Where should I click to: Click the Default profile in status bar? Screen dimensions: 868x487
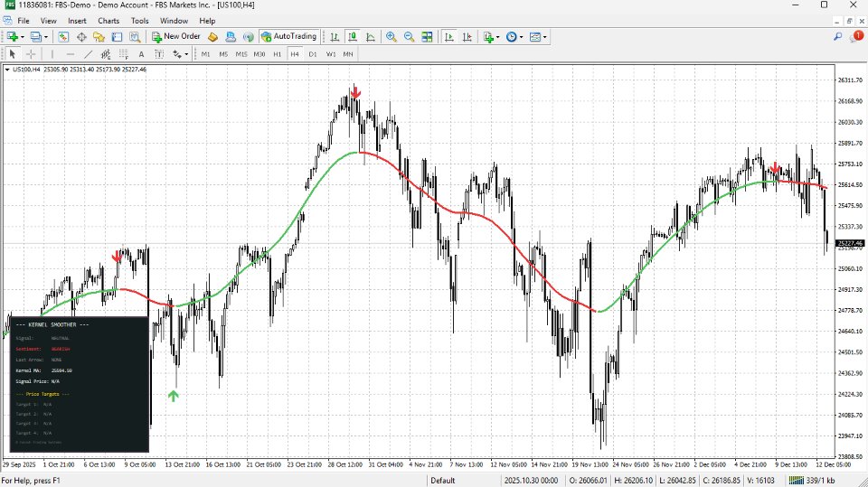click(x=443, y=481)
